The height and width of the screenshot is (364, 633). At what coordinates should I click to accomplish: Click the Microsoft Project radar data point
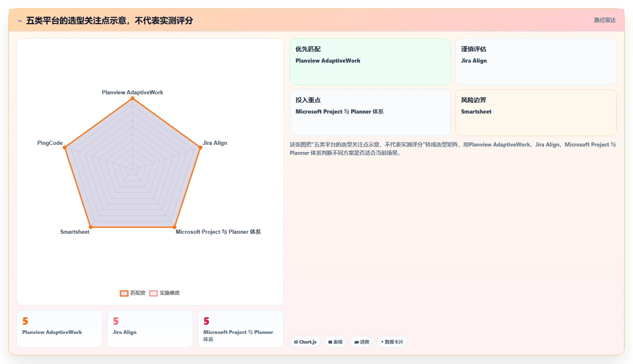pos(175,227)
